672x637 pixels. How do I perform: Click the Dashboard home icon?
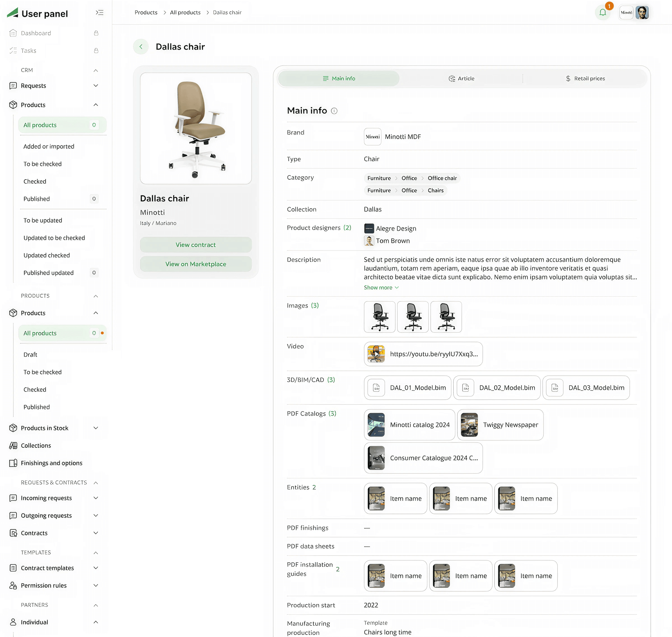[13, 33]
